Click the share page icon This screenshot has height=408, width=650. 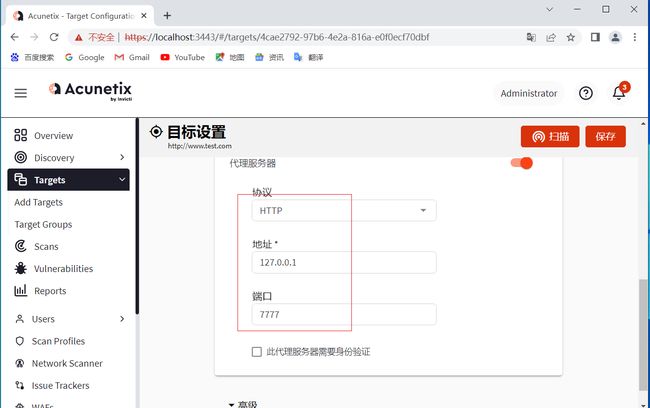pyautogui.click(x=551, y=38)
